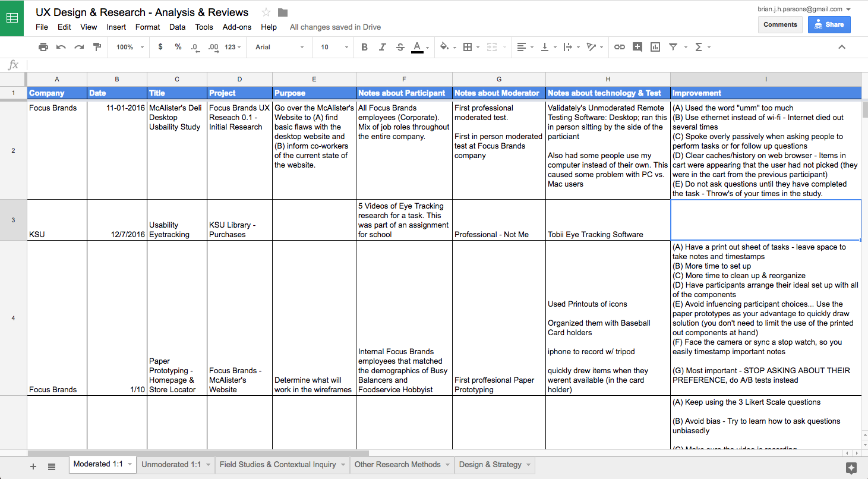Open the Tools menu
The height and width of the screenshot is (479, 868).
pyautogui.click(x=204, y=27)
